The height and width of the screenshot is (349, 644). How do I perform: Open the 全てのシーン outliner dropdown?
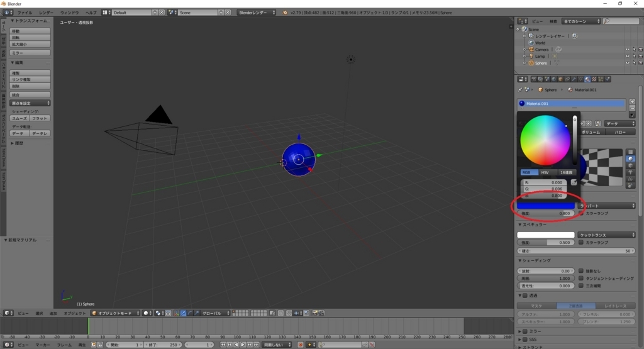point(580,21)
